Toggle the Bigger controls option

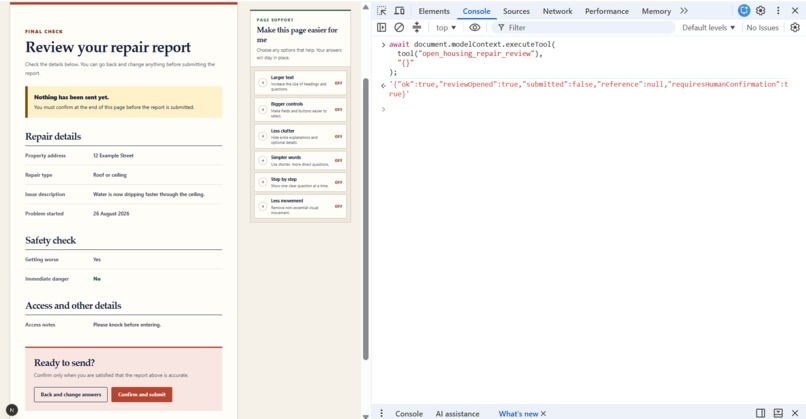[x=300, y=110]
